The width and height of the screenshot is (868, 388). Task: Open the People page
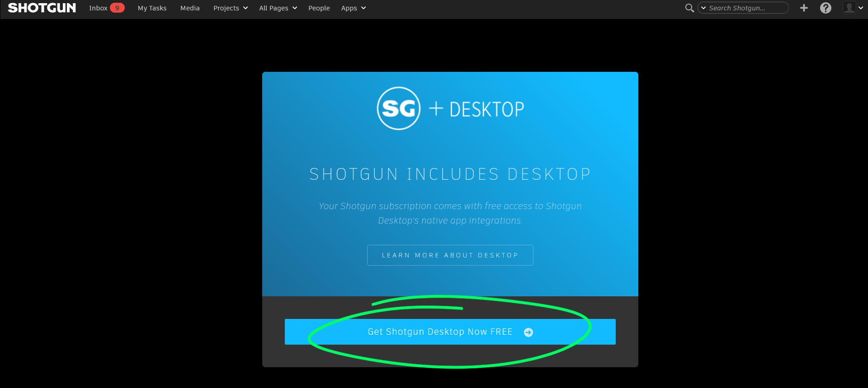(319, 8)
